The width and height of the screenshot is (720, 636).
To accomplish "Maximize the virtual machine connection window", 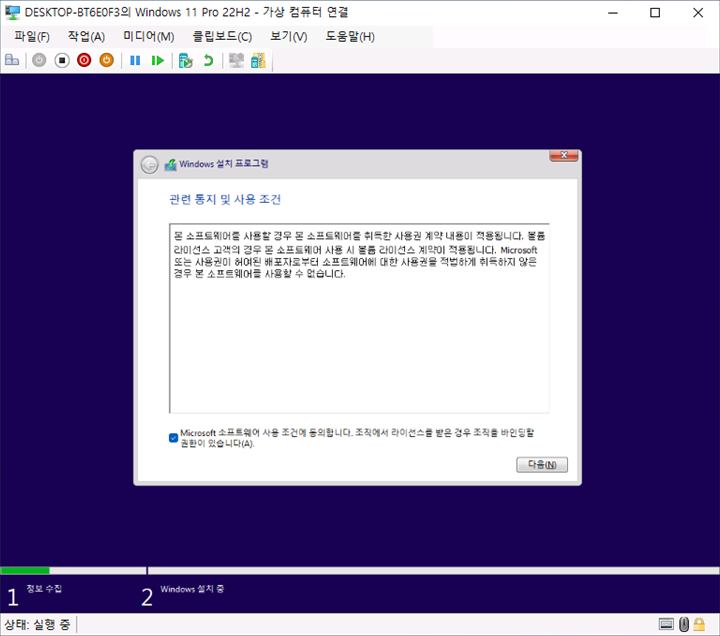I will click(655, 13).
